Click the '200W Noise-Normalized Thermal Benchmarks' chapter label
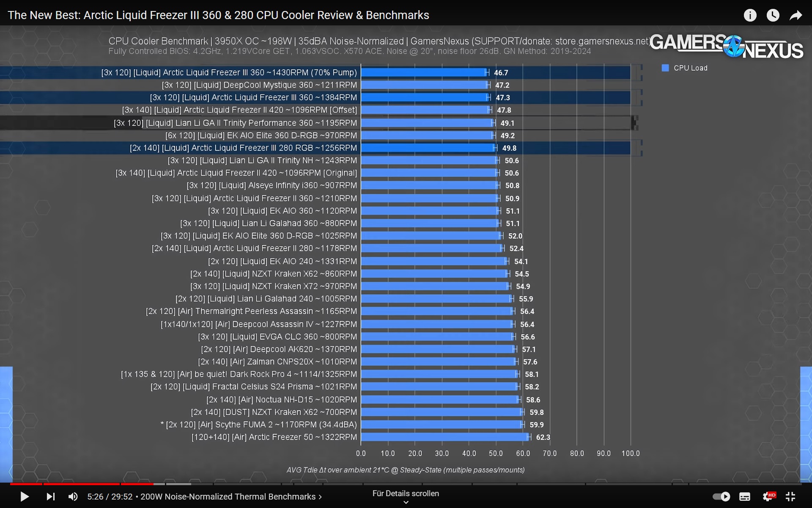The height and width of the screenshot is (508, 812). coord(228,497)
